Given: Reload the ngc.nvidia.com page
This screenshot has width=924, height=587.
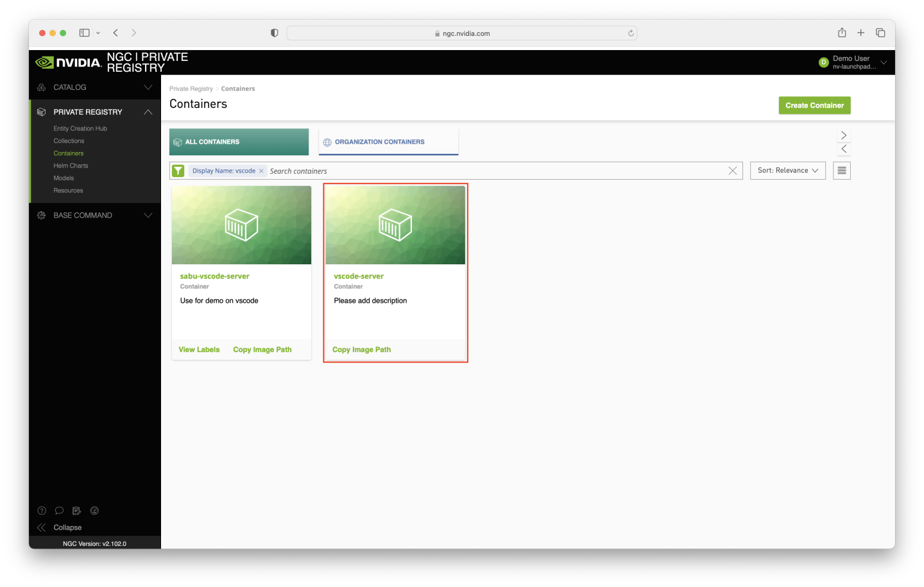Looking at the screenshot, I should coord(631,33).
